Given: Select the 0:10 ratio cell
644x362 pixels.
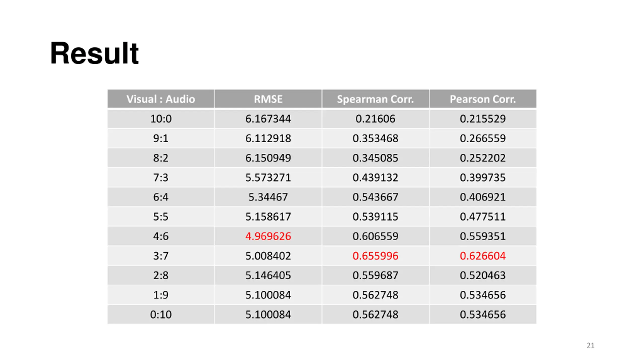Looking at the screenshot, I should pos(161,314).
